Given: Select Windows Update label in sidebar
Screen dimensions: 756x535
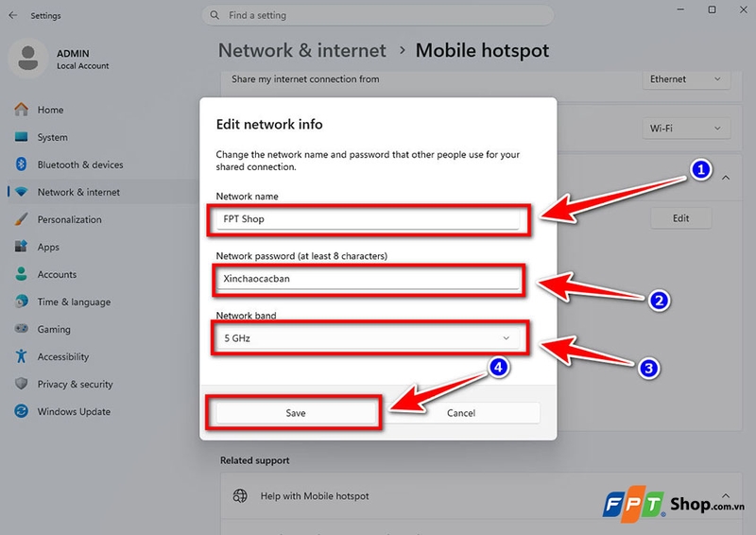Looking at the screenshot, I should (x=74, y=412).
